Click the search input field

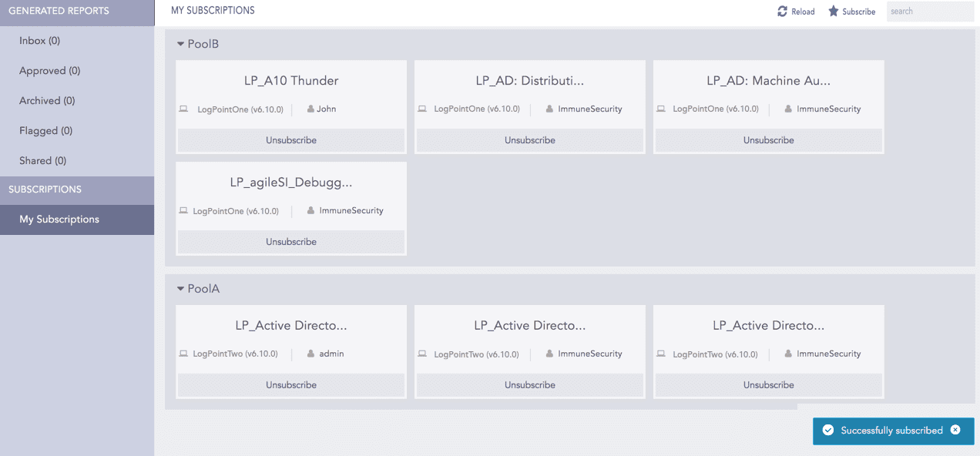click(929, 12)
